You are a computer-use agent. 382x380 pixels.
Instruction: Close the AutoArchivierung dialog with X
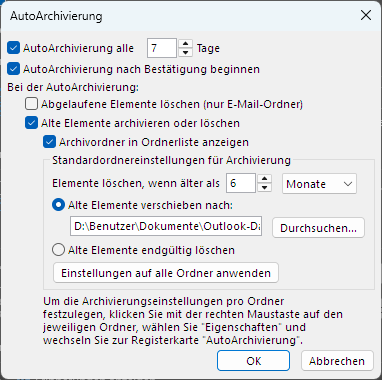366,15
